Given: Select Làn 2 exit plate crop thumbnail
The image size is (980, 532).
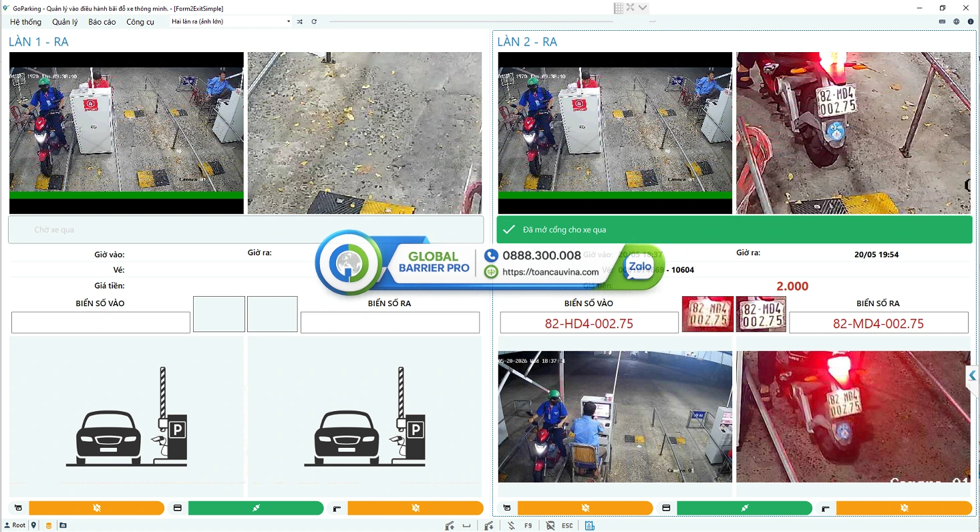Looking at the screenshot, I should tap(761, 314).
